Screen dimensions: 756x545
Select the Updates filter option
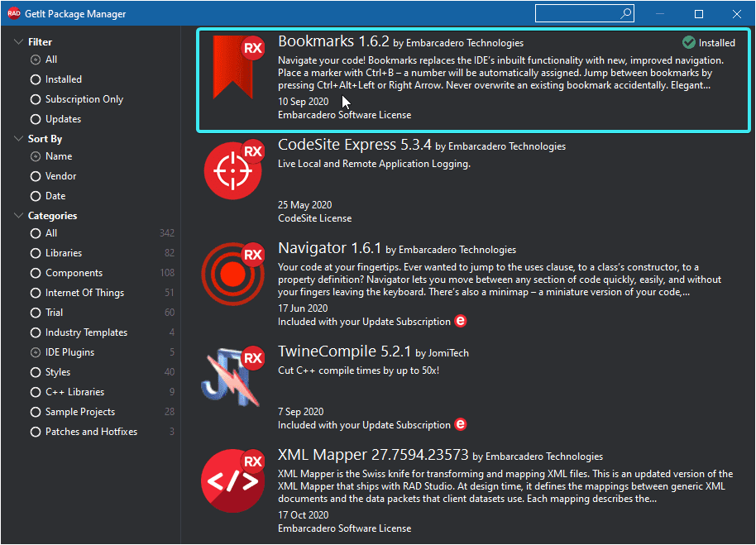click(x=55, y=119)
